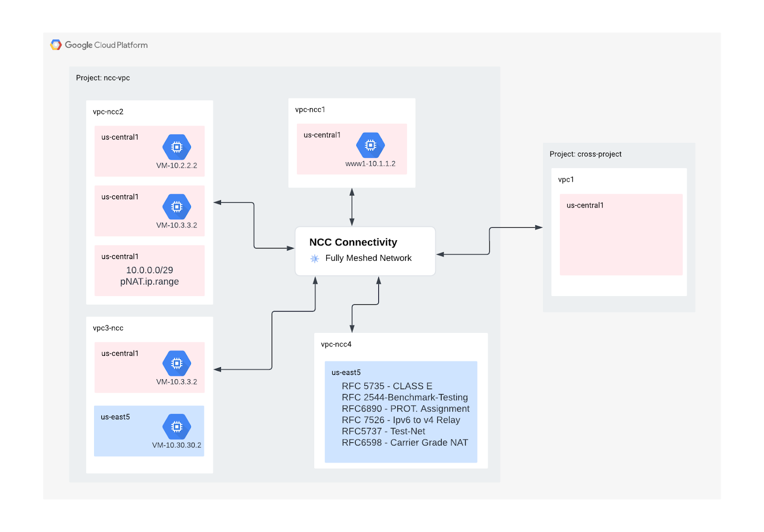Click the 10.0.0.0/29 pNAT.ip.range block

coord(149,270)
